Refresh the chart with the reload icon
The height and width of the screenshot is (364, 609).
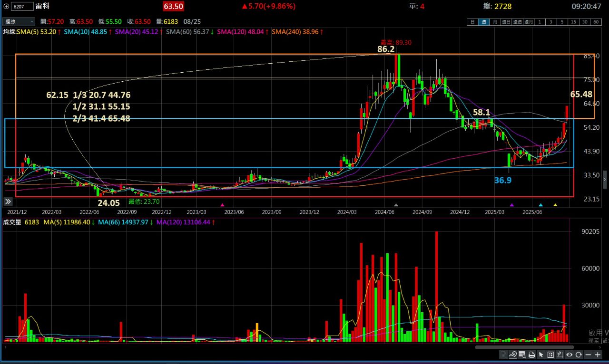click(x=579, y=355)
